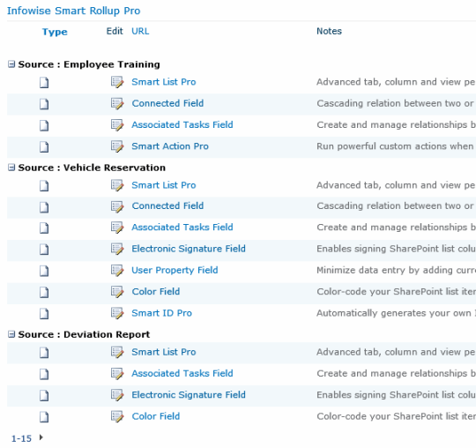
Task: Click edit icon for Smart List Pro under Vehicle Reservation
Action: 117,185
